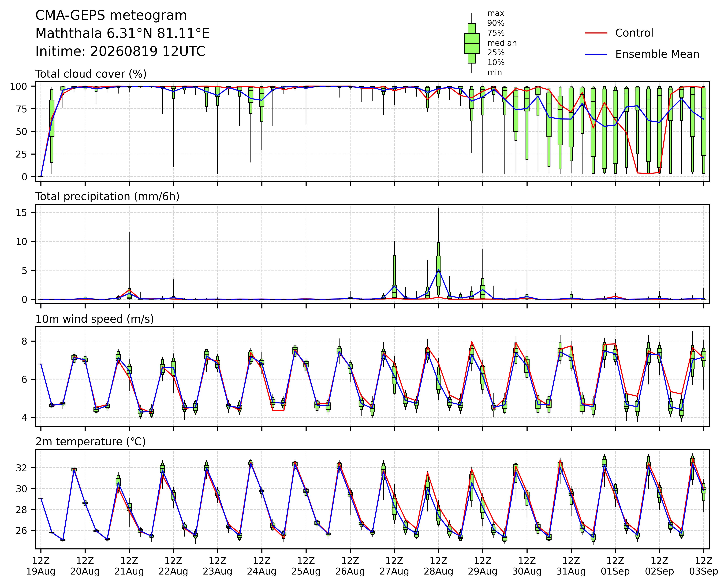Image resolution: width=728 pixels, height=586 pixels.
Task: Click the 'Control' legend label
Action: tap(634, 33)
